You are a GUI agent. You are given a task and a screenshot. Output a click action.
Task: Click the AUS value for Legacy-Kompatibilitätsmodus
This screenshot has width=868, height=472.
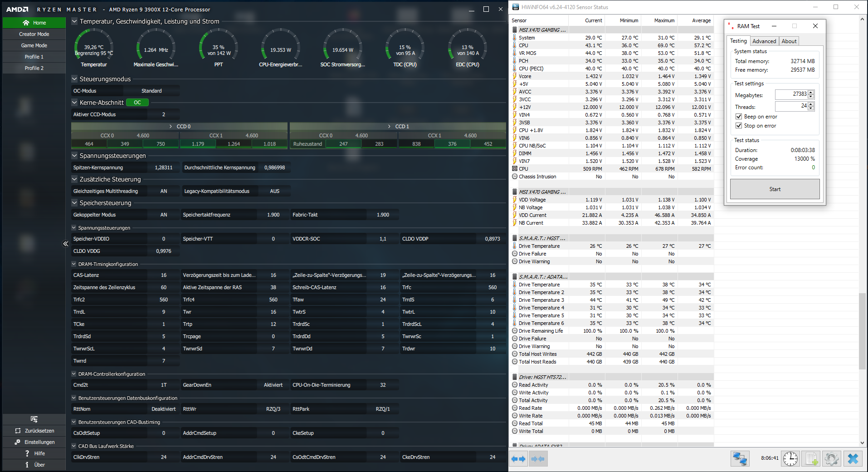tap(275, 191)
